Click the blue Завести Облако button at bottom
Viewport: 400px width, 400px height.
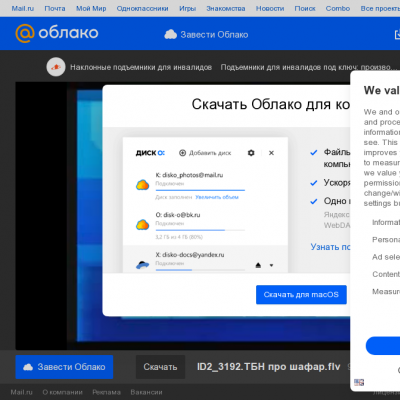click(x=64, y=367)
